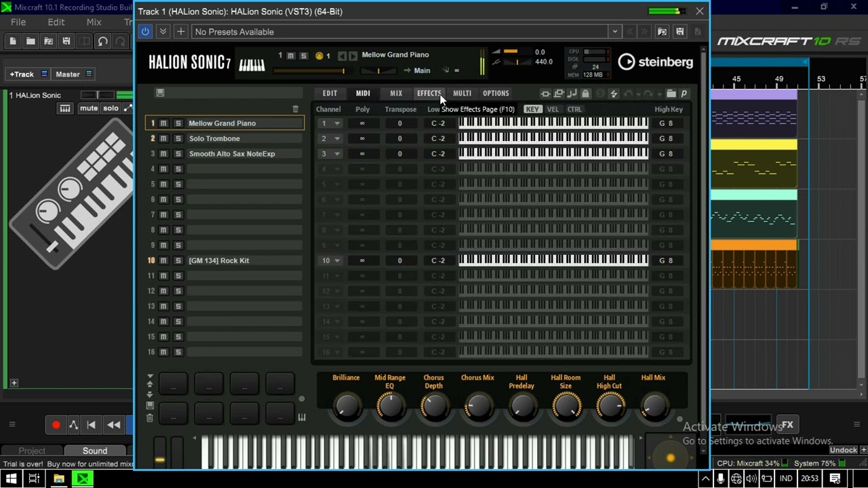Click the new project icon in Mixcraft toolbar

click(13, 41)
